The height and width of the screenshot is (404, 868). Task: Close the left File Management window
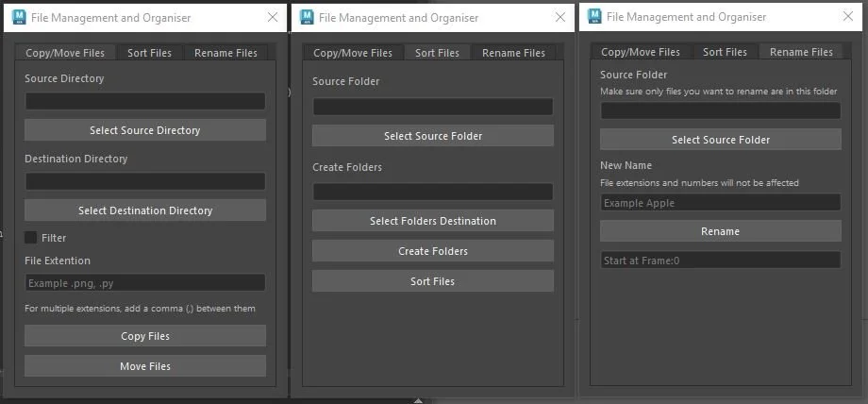273,17
